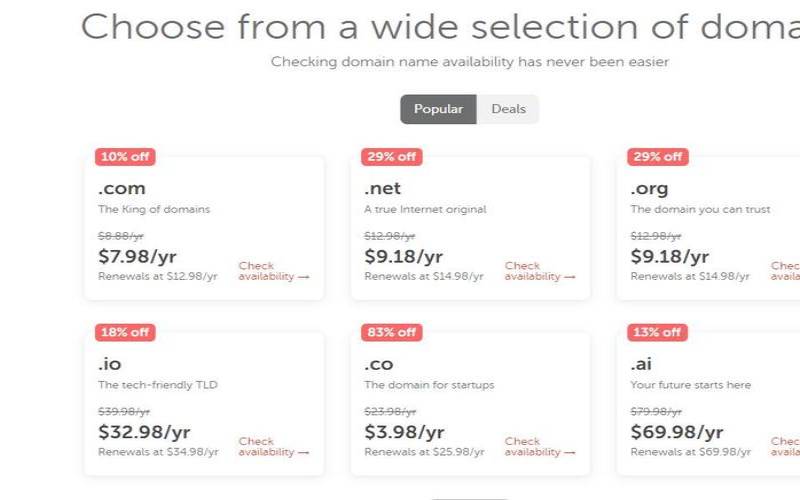The height and width of the screenshot is (500, 800).
Task: Switch to the Popular tab
Action: (x=438, y=109)
